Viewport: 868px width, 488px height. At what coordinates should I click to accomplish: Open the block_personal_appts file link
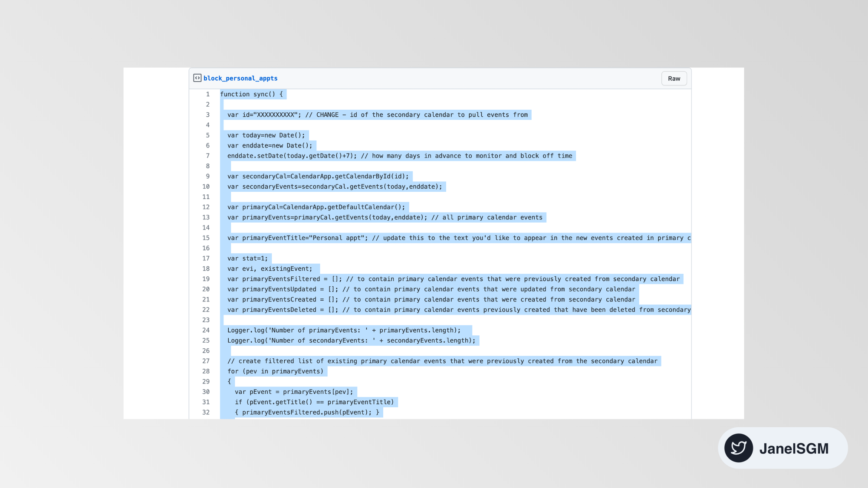click(240, 79)
